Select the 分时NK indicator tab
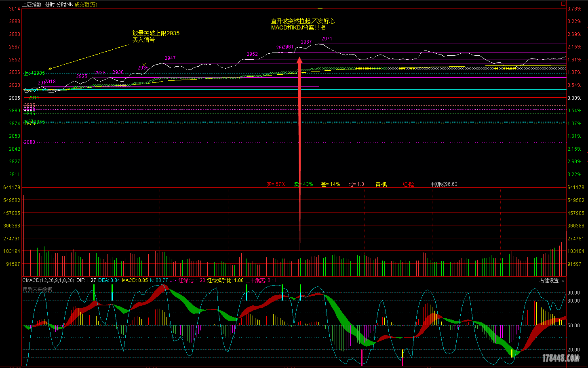 (65, 4)
